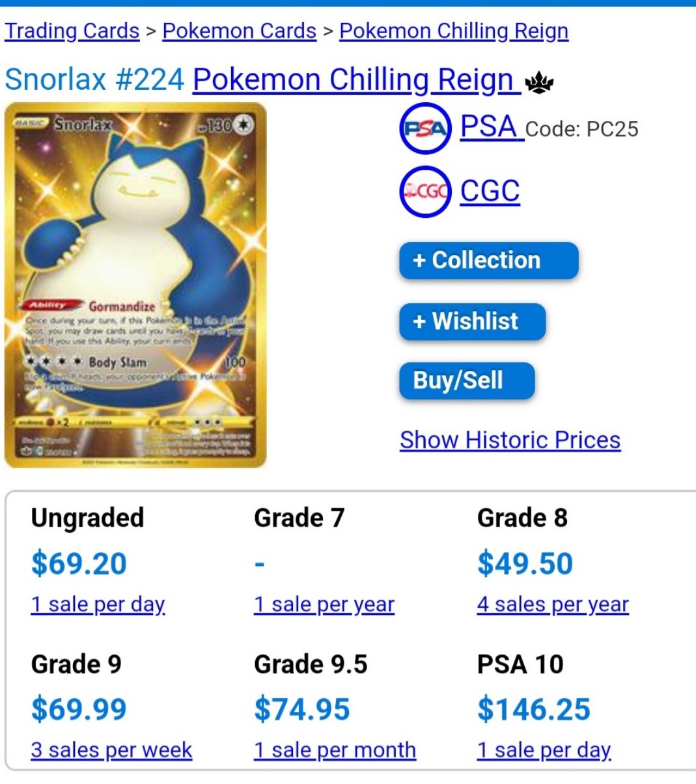Open Pokemon Chilling Reign breadcrumb link
Screen dimensions: 696x784
point(454,31)
